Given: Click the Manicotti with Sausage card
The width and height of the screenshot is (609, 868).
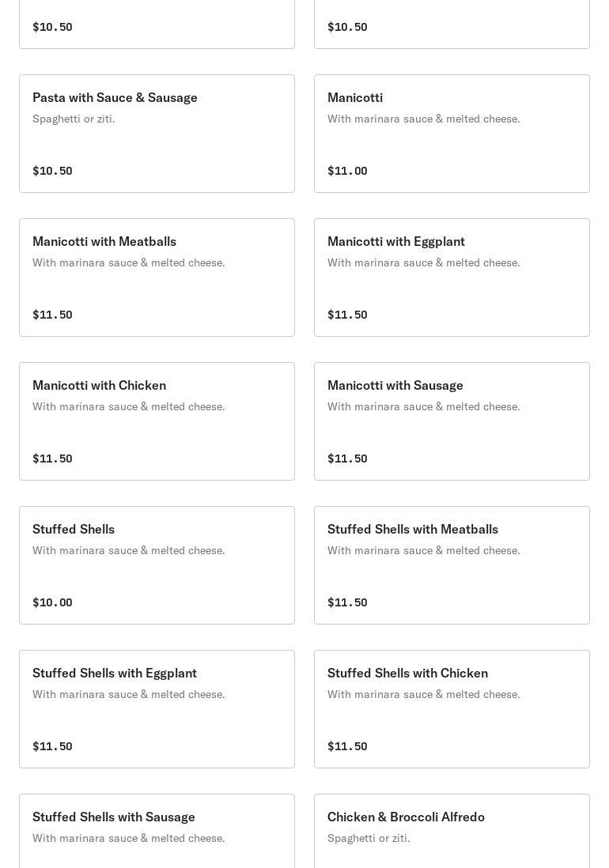Looking at the screenshot, I should (452, 421).
